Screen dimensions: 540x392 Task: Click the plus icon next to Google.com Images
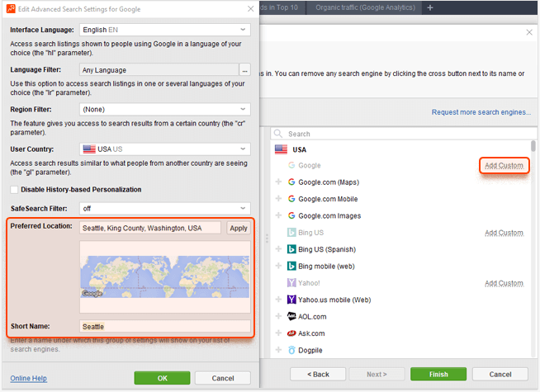coord(278,215)
